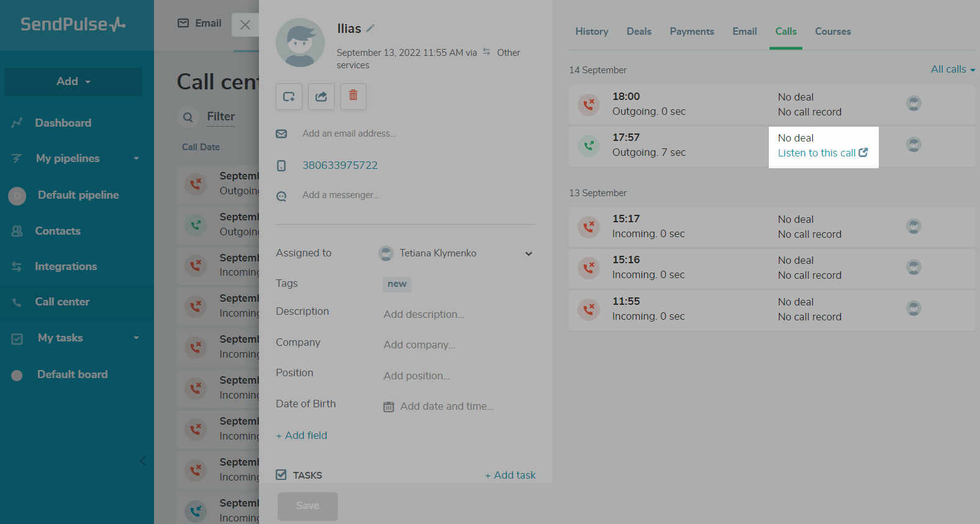The height and width of the screenshot is (524, 980).
Task: Open the All calls filter dropdown
Action: 953,70
